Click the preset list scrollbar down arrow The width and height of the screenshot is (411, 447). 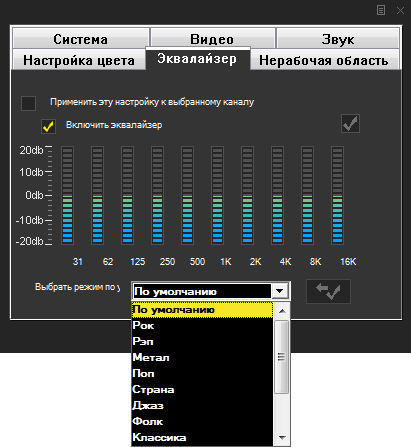click(x=282, y=437)
